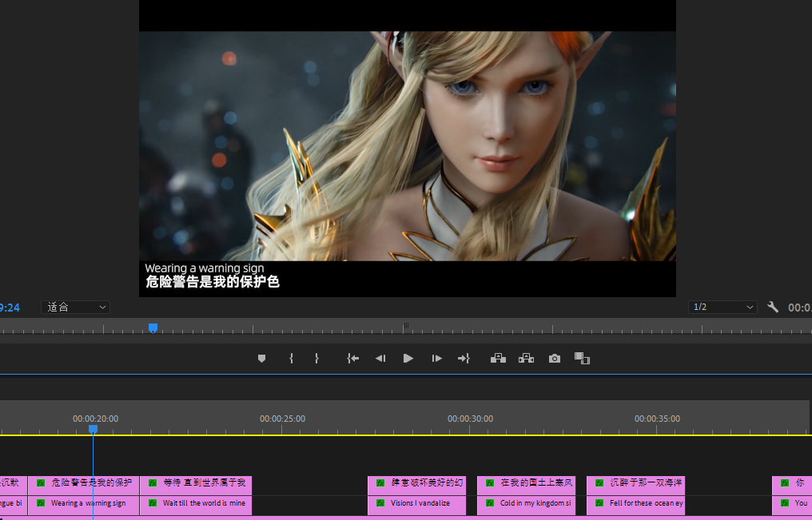Open the comparison view button
The height and width of the screenshot is (520, 812).
tap(582, 359)
